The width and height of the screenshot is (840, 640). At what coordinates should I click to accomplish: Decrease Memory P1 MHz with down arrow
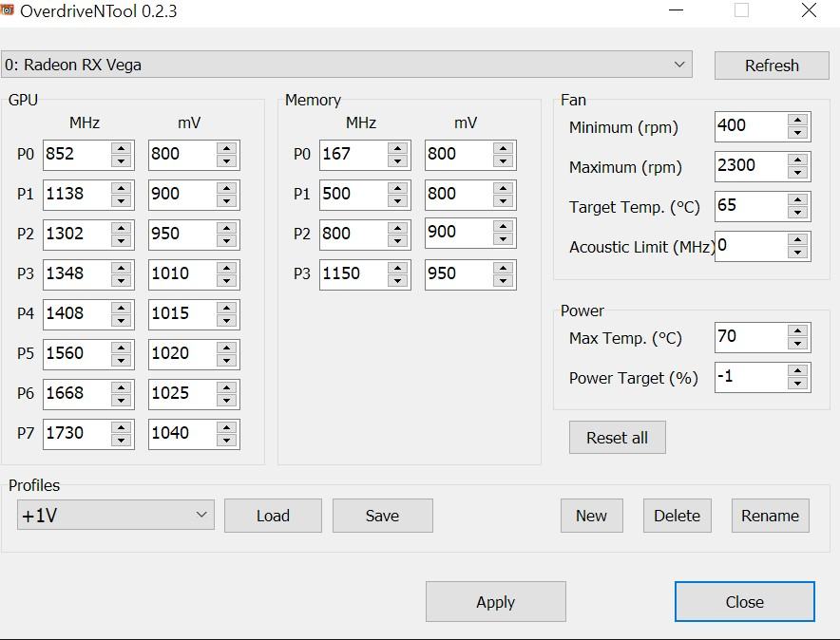(397, 201)
